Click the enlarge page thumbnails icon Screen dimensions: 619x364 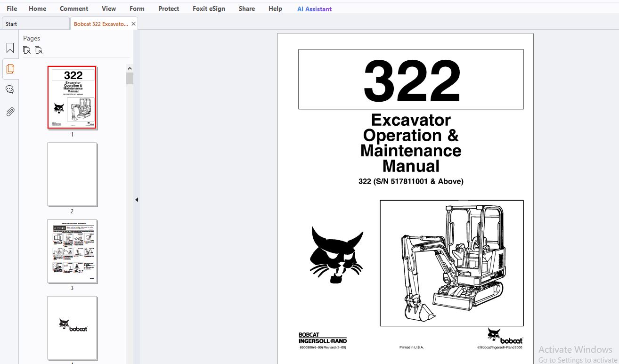point(27,50)
